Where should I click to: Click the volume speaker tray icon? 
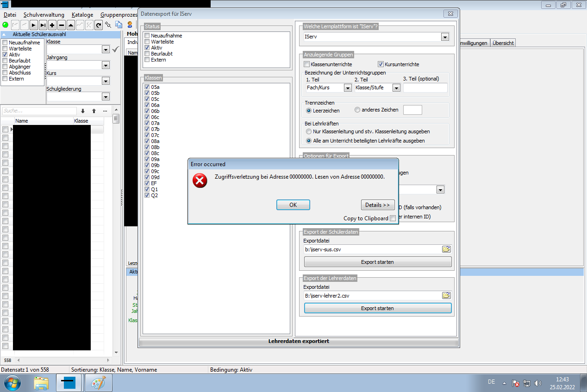(537, 383)
